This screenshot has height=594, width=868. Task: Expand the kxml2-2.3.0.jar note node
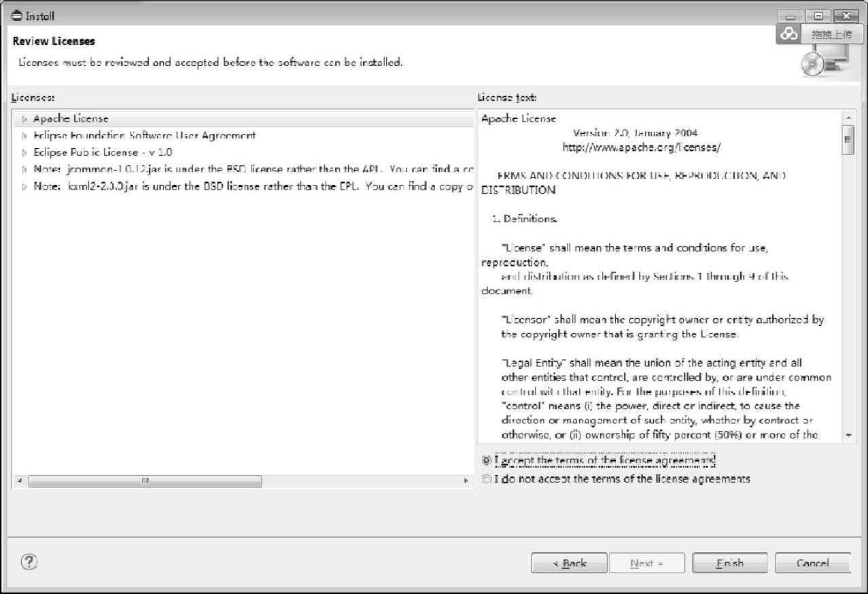click(x=25, y=186)
